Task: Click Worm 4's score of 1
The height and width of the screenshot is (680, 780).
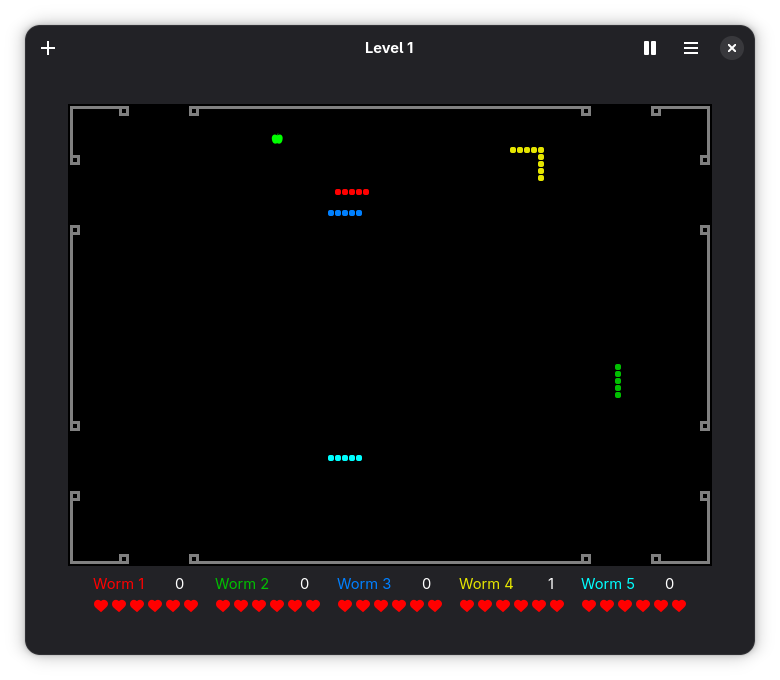Action: [x=551, y=584]
